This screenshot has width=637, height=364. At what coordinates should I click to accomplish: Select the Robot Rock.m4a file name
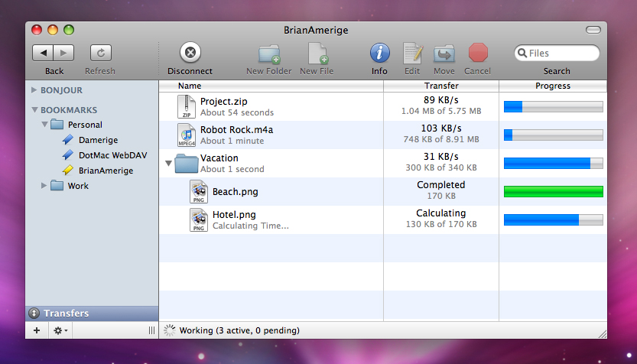236,130
